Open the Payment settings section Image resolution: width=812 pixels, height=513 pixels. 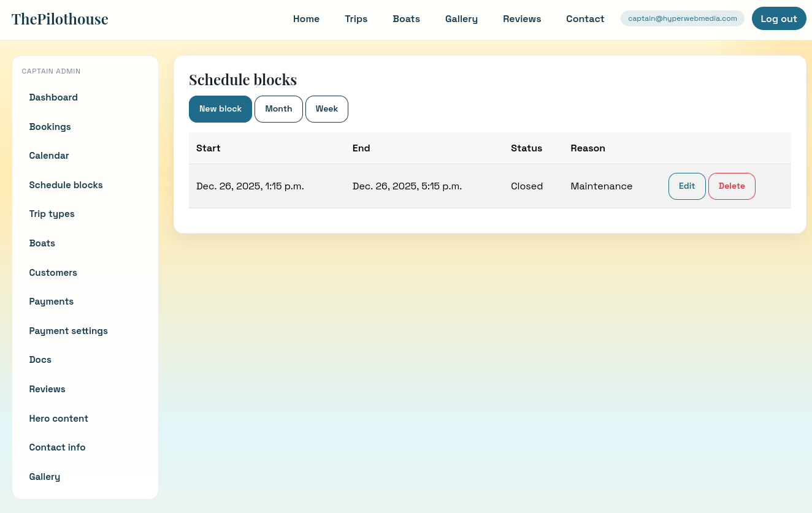pyautogui.click(x=68, y=331)
